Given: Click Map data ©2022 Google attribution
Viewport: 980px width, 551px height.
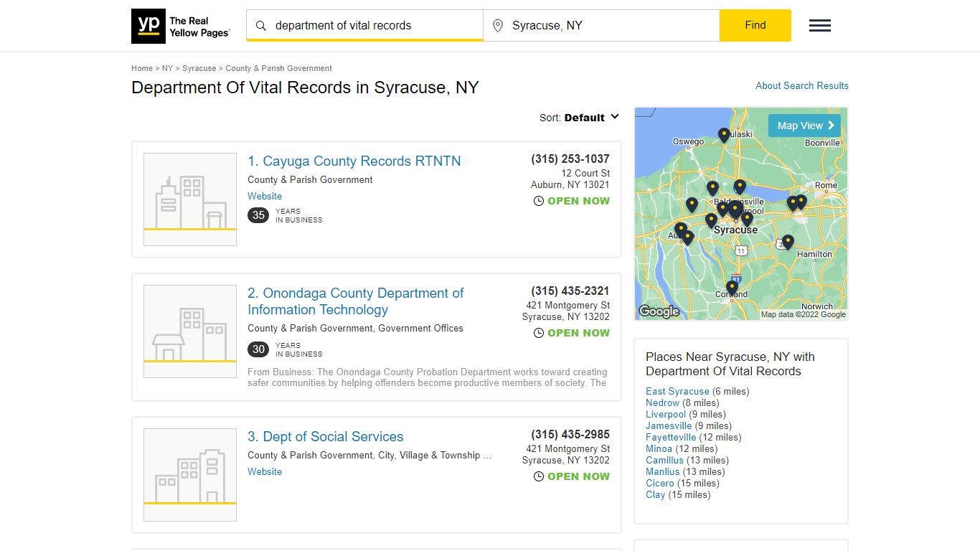Looking at the screenshot, I should tap(804, 314).
